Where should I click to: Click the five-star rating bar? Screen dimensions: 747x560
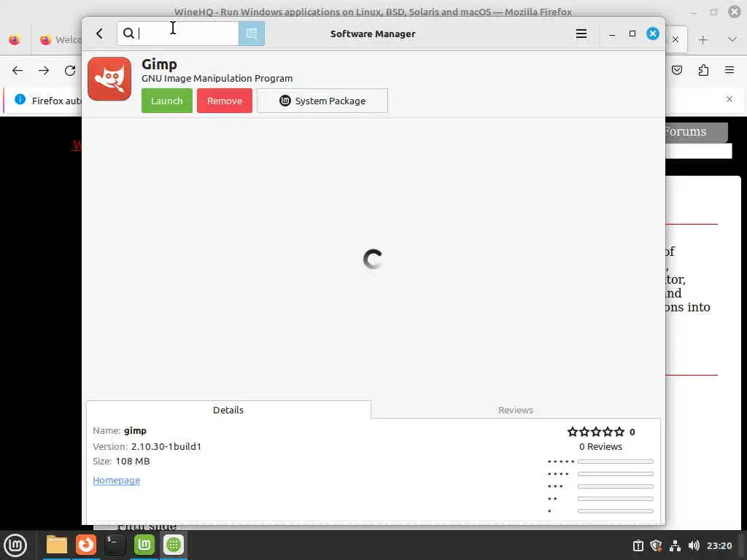[x=615, y=462]
